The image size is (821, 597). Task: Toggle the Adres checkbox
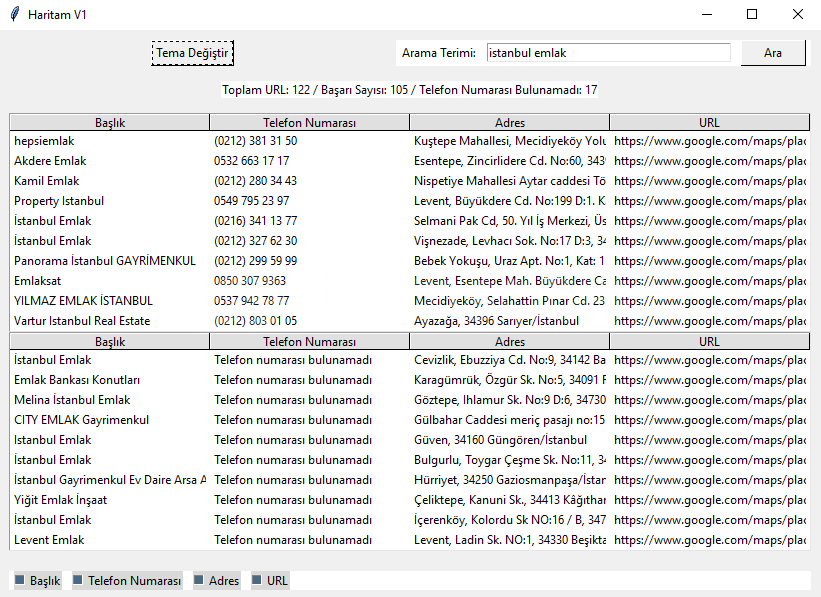point(217,580)
